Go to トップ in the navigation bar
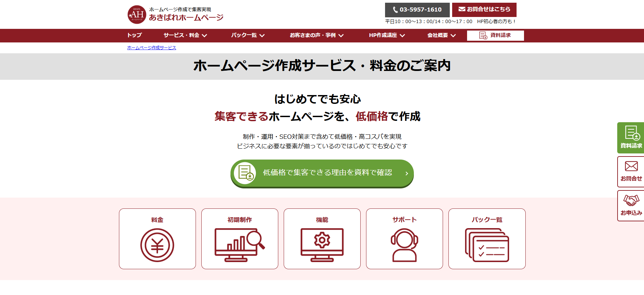644x295 pixels. click(135, 35)
